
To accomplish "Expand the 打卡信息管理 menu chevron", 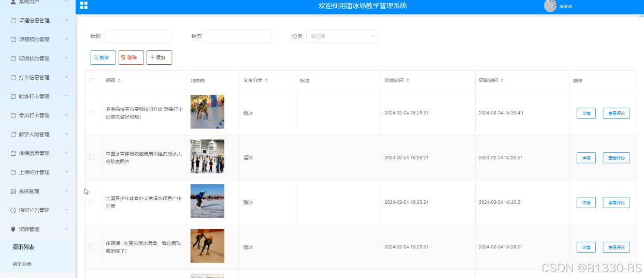I will click(x=66, y=77).
